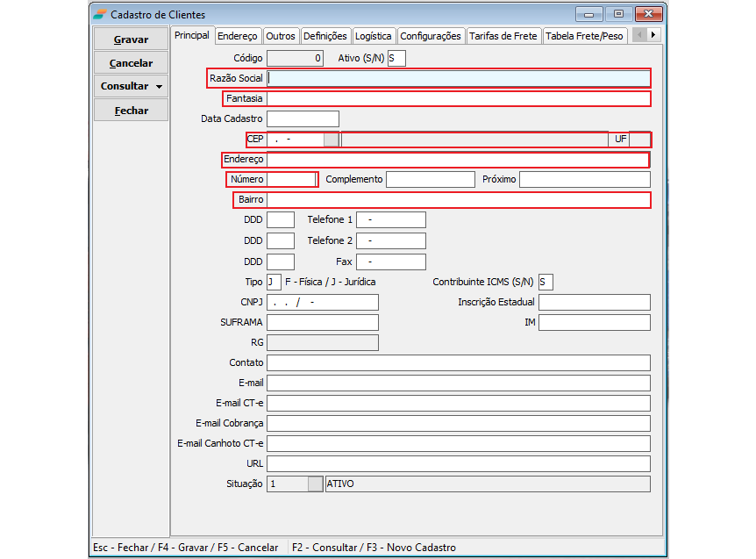Focus the Razão Social field
Image resolution: width=756 pixels, height=559 pixels.
coord(458,78)
